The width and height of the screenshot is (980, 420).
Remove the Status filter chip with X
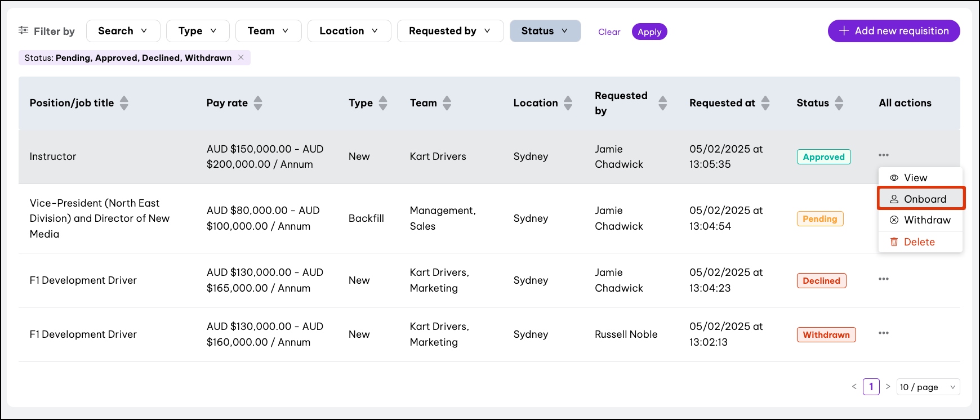point(241,57)
